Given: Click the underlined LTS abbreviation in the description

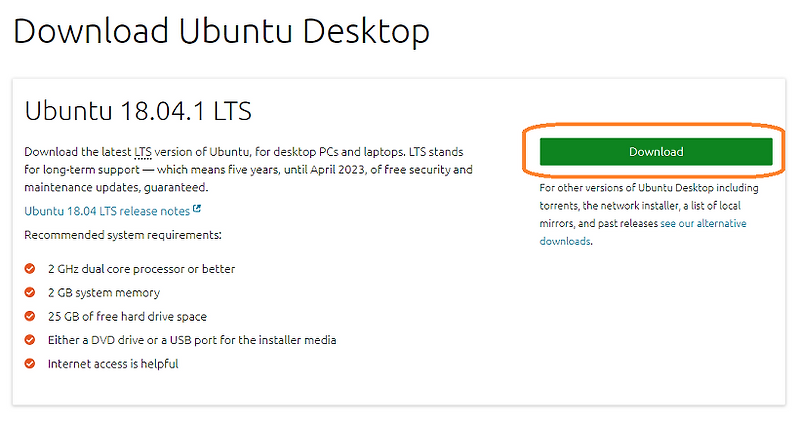Looking at the screenshot, I should tap(143, 152).
